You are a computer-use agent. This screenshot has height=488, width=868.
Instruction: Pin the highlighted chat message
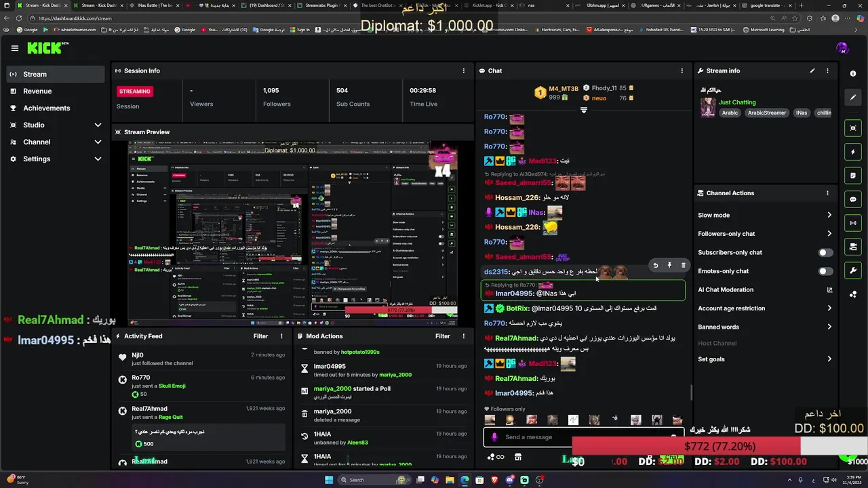669,266
